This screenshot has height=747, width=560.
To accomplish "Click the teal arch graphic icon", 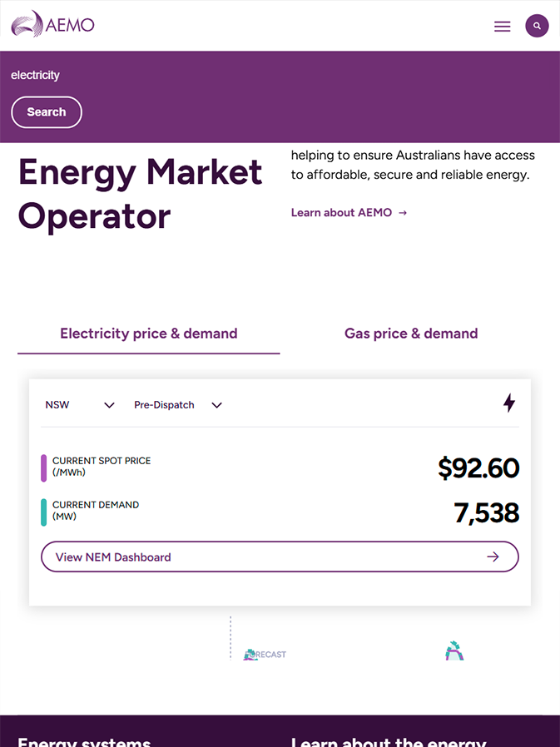I will [454, 651].
